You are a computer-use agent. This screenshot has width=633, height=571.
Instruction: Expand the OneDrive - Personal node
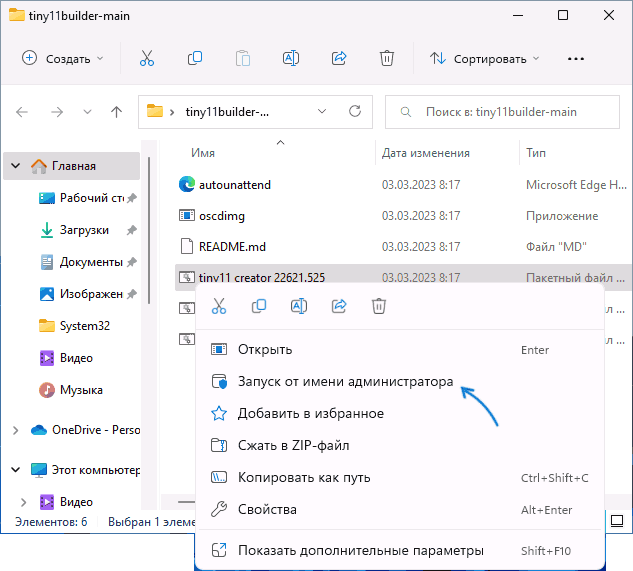click(x=15, y=430)
